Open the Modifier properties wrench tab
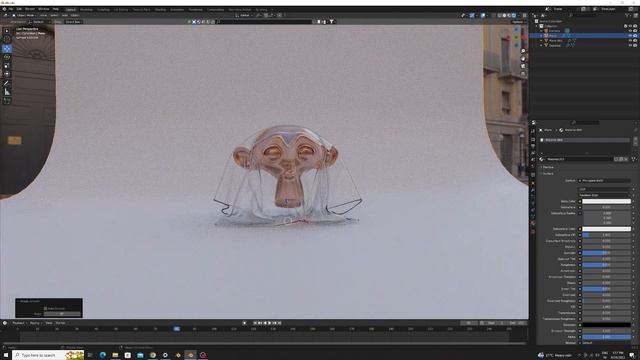 pyautogui.click(x=533, y=190)
